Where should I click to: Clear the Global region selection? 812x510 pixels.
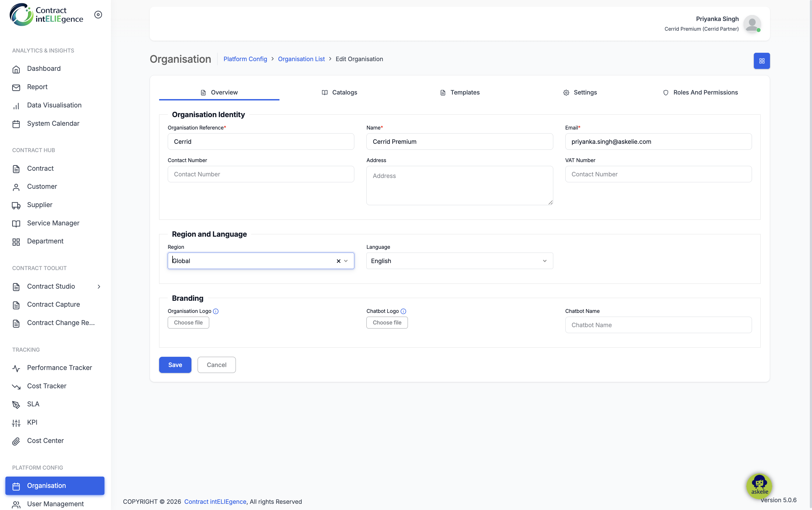click(x=339, y=261)
